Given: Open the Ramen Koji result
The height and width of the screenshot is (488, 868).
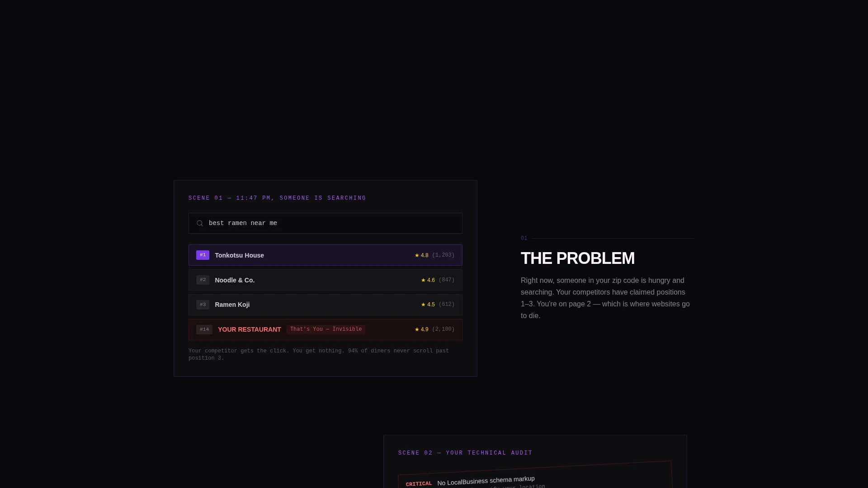Looking at the screenshot, I should 325,305.
